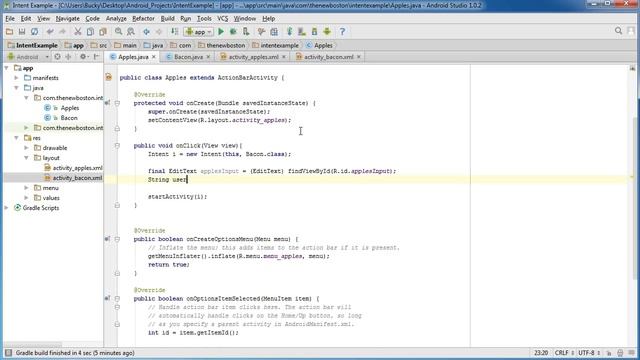This screenshot has height=360, width=640.
Task: Click the Collapse All icon in project panel
Action: pyautogui.click(x=68, y=57)
